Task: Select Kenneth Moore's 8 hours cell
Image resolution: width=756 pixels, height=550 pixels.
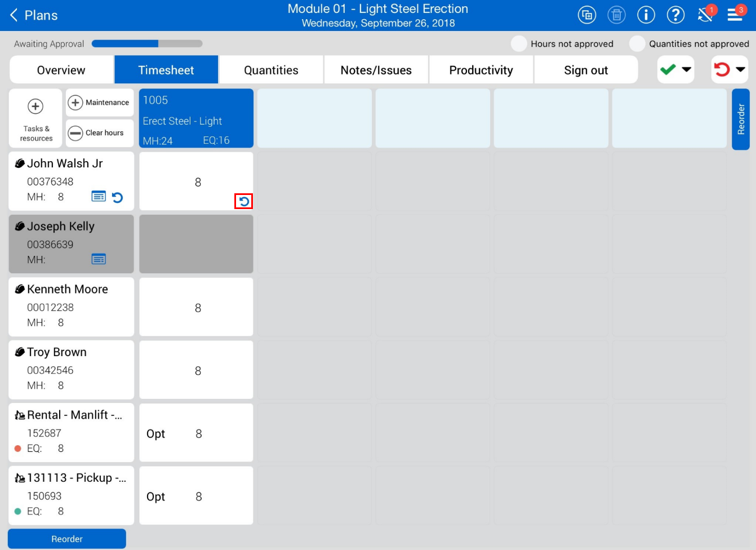Action: click(x=196, y=307)
